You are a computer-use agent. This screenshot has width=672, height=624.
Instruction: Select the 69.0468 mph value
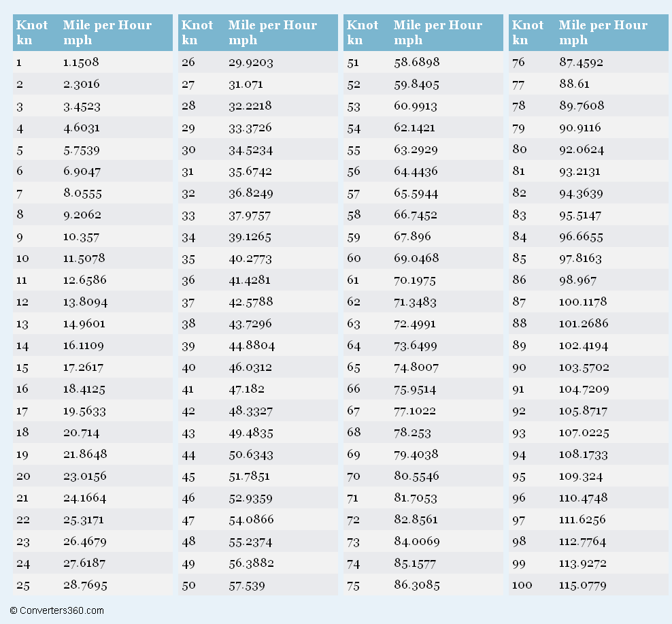416,259
